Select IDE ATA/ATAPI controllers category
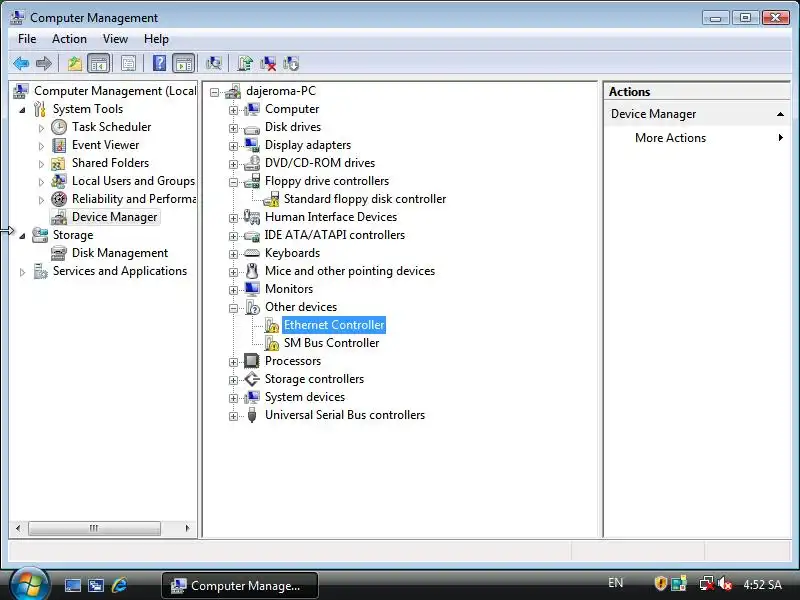The height and width of the screenshot is (600, 800). (x=335, y=235)
